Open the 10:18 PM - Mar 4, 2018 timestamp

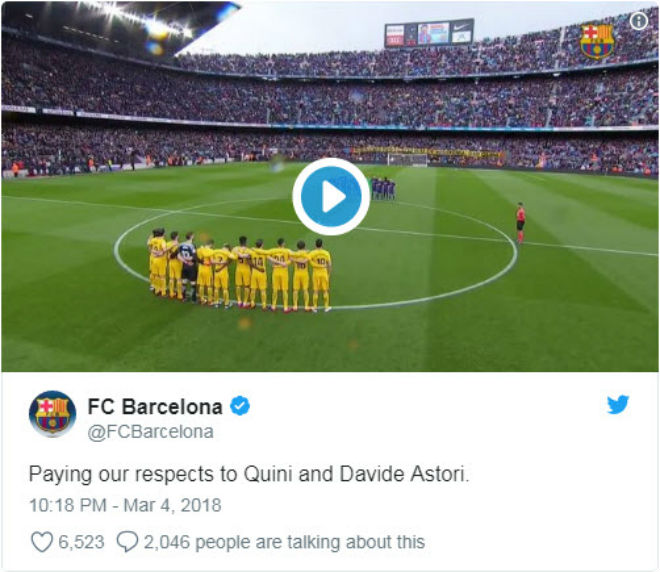[x=125, y=506]
